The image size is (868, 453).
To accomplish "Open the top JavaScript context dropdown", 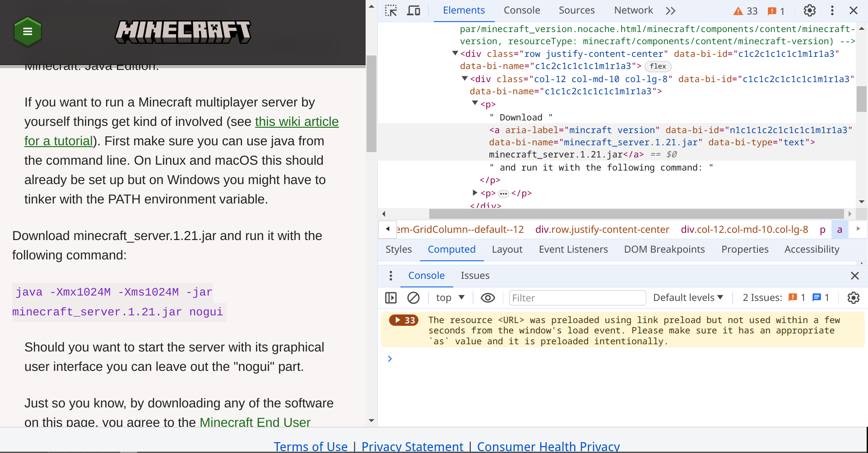I will 450,298.
